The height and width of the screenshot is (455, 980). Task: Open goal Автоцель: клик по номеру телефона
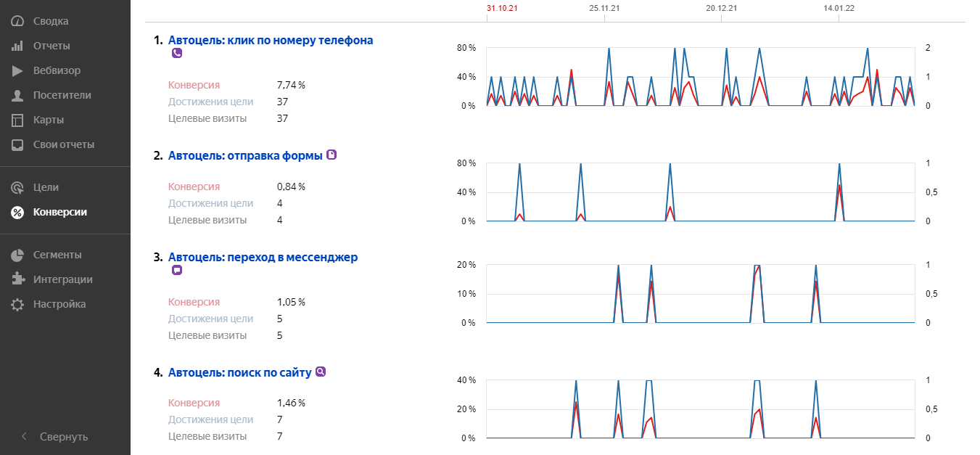pos(271,40)
